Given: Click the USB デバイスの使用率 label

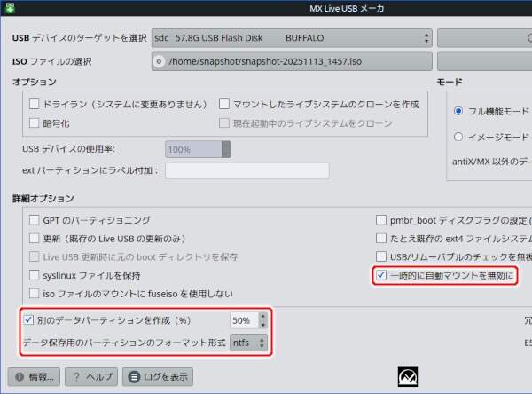Looking at the screenshot, I should tap(68, 149).
